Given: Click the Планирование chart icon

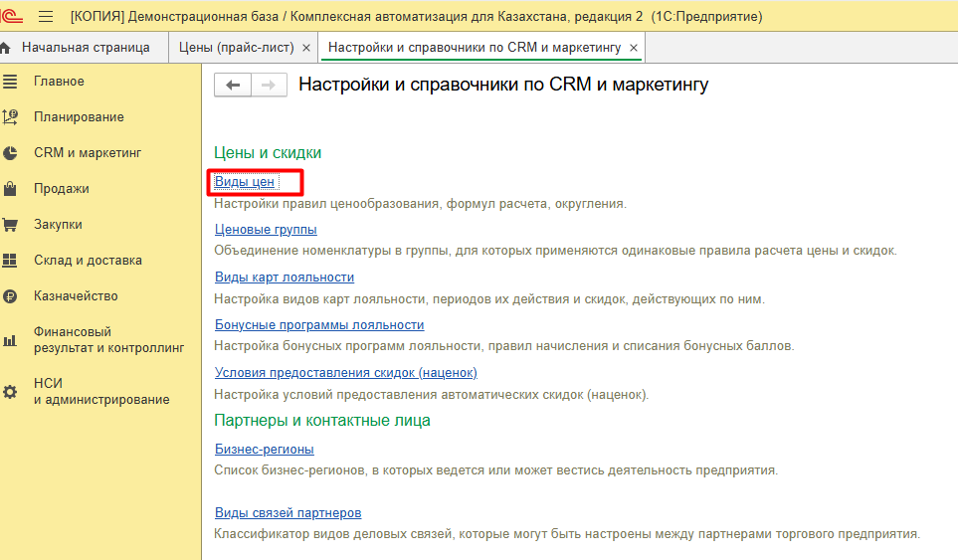Looking at the screenshot, I should [10, 117].
